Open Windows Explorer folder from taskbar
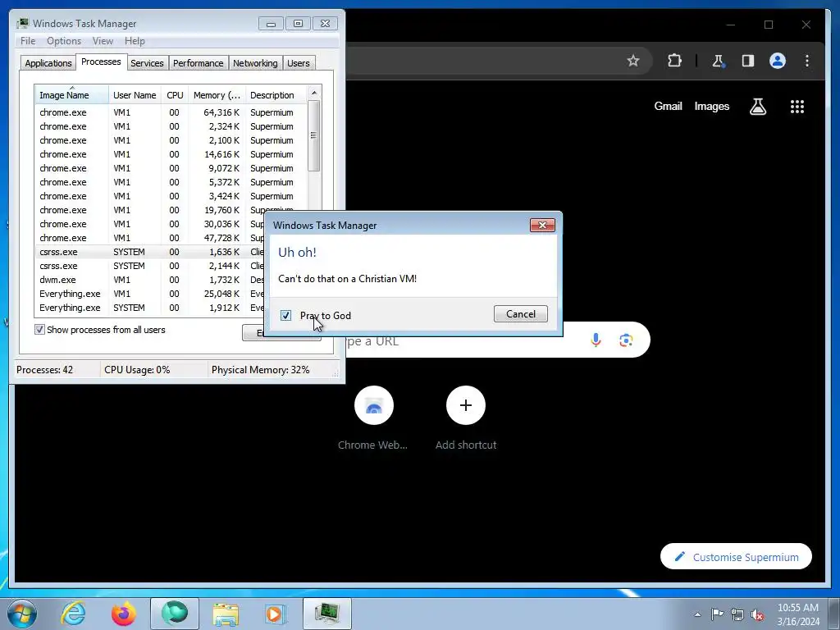This screenshot has width=840, height=630. 226,614
